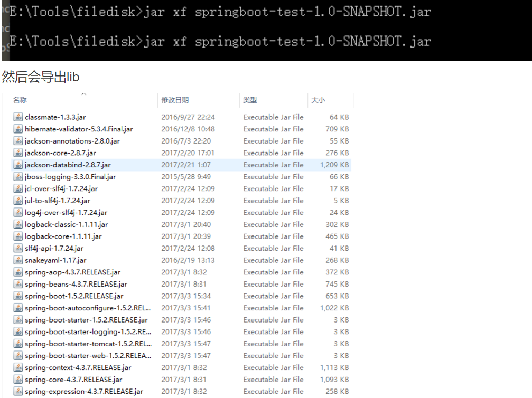Click the date 2015/5/28 9:49
This screenshot has width=532, height=398.
click(186, 177)
